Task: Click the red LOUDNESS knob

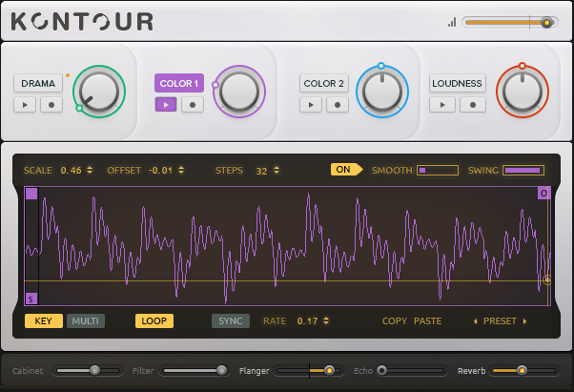Action: click(x=523, y=92)
